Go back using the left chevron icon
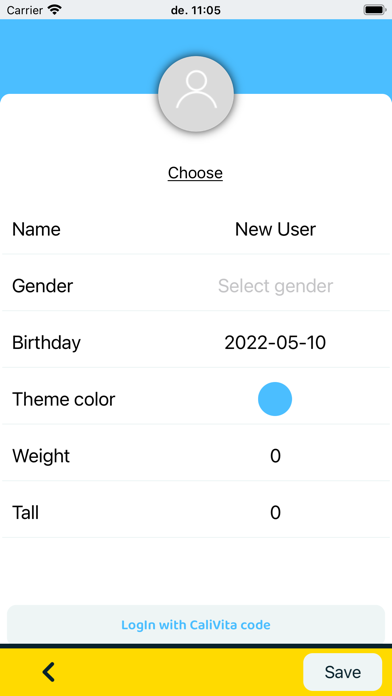Screen dimensions: 392x696 coord(48,672)
